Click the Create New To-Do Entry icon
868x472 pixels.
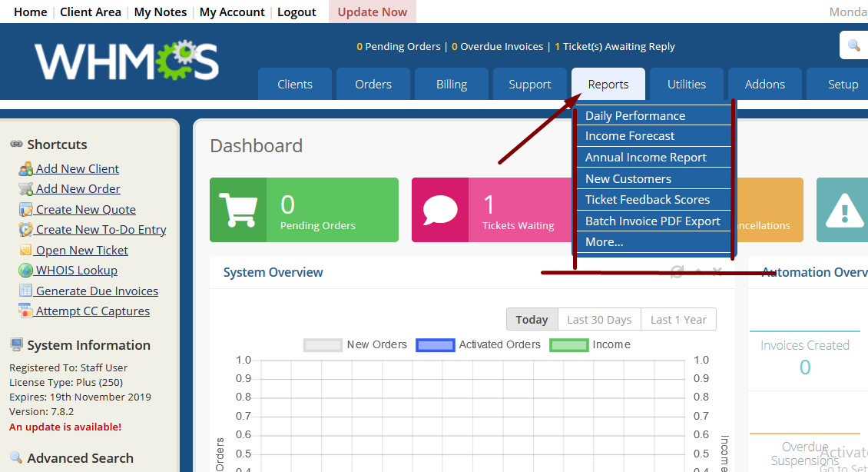click(25, 229)
